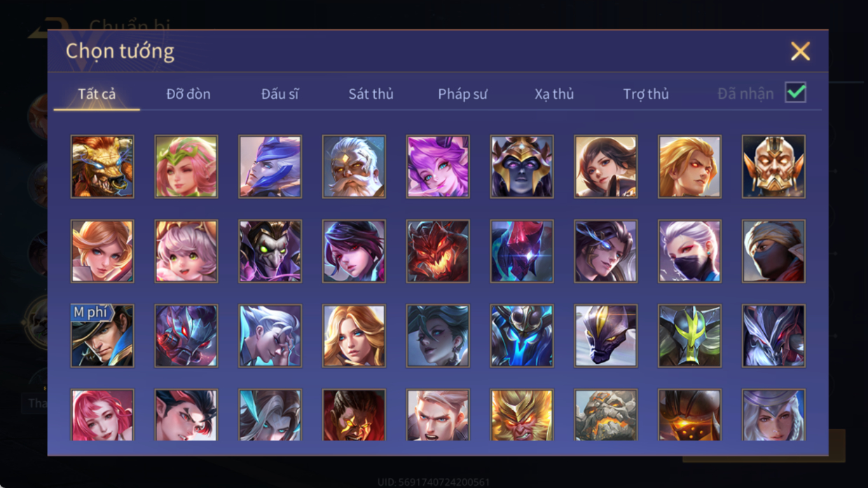Choose the hero portrait with 'M phí' badge
This screenshot has height=488, width=868.
coord(102,336)
